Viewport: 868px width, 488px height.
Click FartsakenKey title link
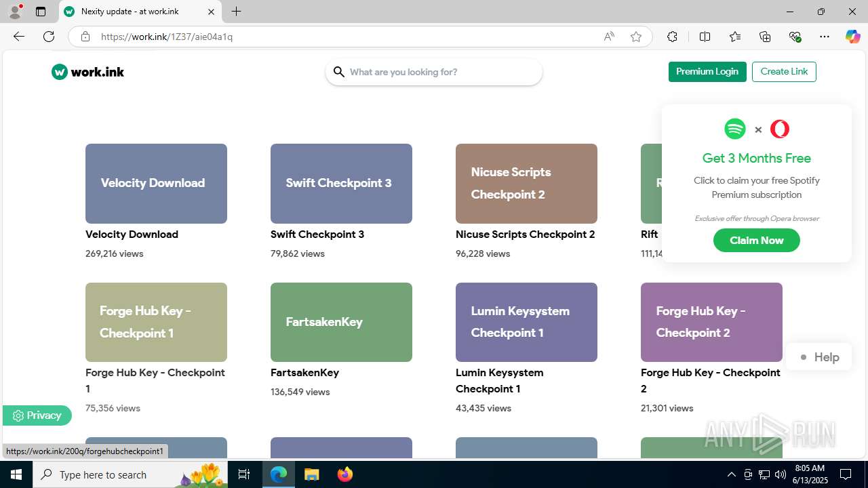pyautogui.click(x=304, y=373)
